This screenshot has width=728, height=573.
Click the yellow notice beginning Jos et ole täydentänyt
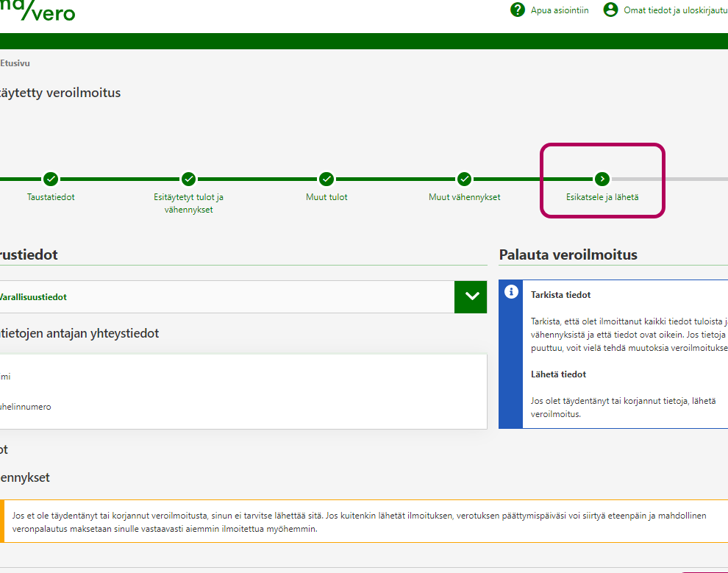pos(364,522)
